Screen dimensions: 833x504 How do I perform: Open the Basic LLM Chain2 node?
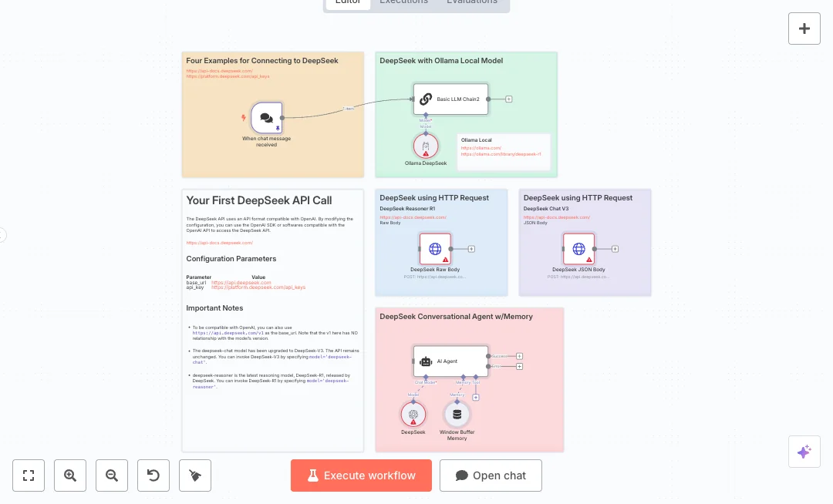[450, 99]
